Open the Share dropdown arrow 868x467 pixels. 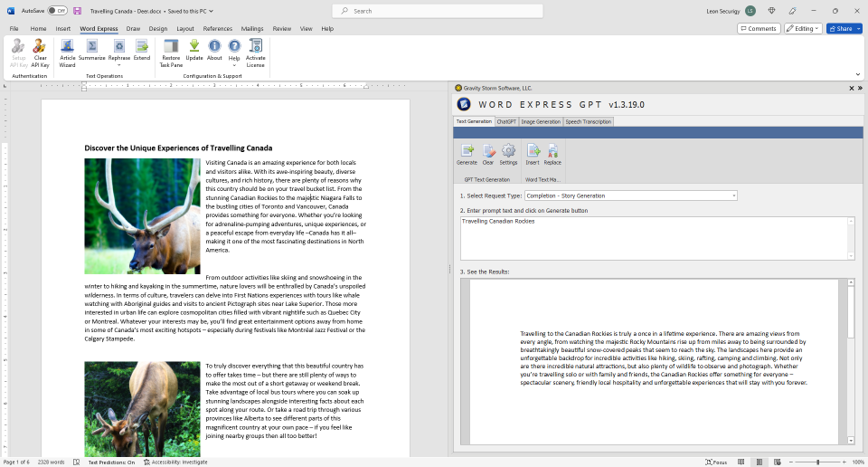859,28
